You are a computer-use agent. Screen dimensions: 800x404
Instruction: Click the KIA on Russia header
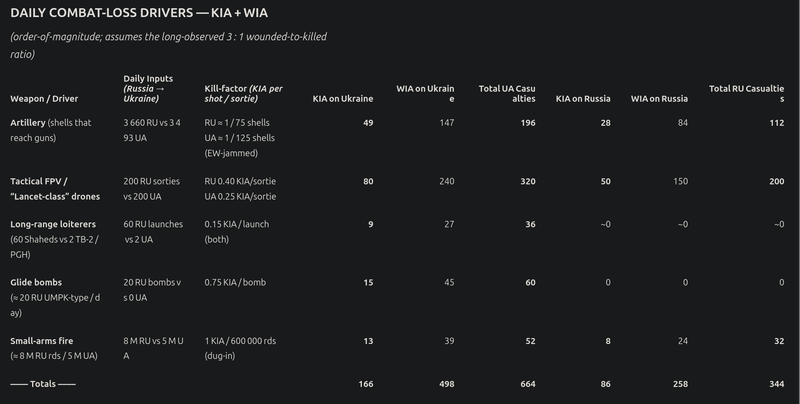tap(583, 99)
